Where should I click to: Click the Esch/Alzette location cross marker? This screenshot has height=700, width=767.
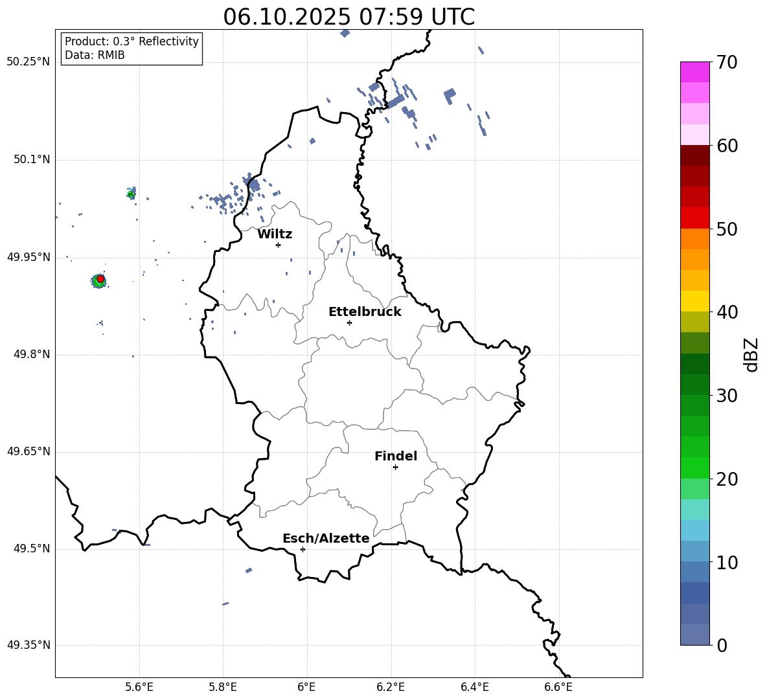[303, 549]
